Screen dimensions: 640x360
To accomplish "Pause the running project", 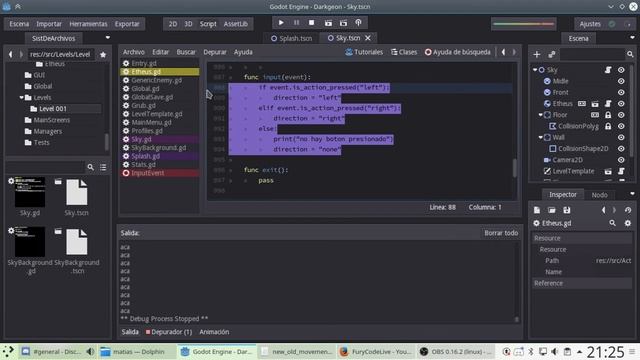I will click(296, 23).
